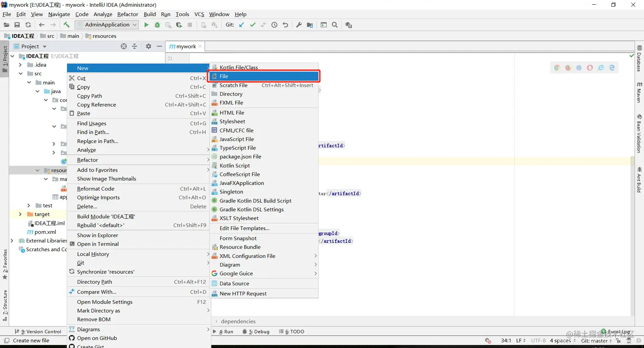
Task: Open in Edge browser icon in editor
Action: [612, 68]
